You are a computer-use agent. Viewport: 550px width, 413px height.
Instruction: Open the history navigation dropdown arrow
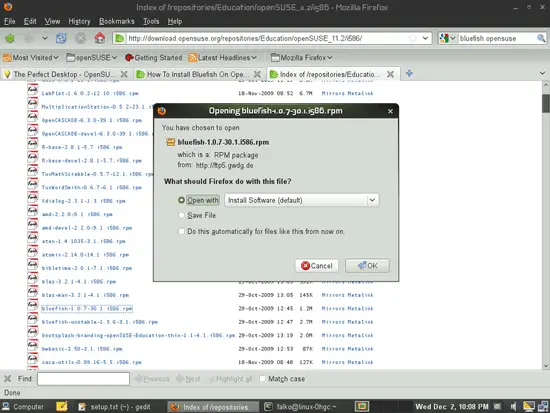(45, 38)
